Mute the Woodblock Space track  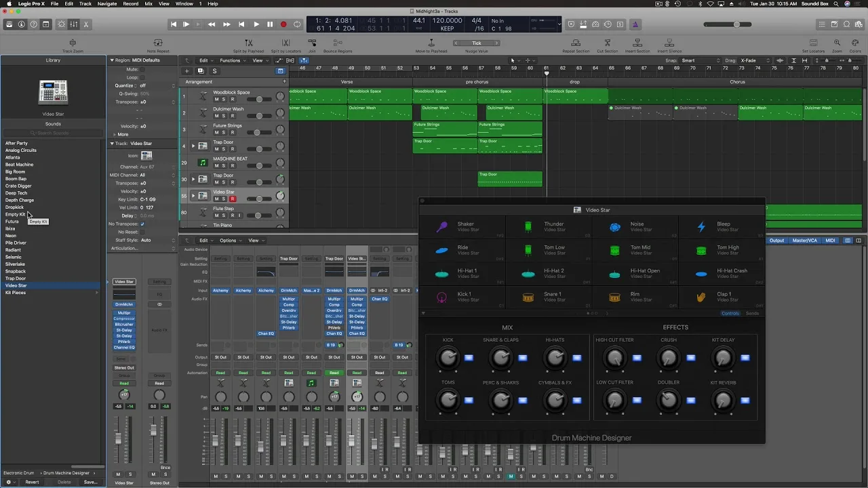pyautogui.click(x=216, y=100)
